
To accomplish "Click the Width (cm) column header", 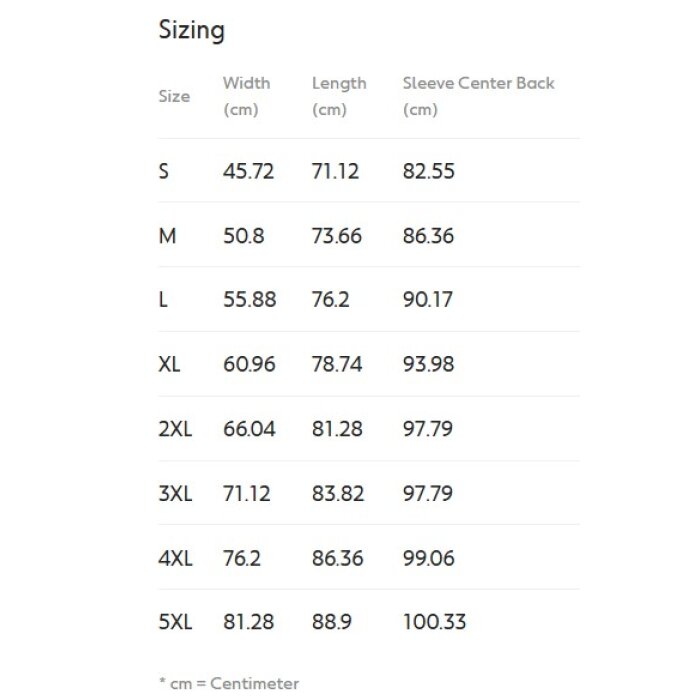I will click(246, 96).
